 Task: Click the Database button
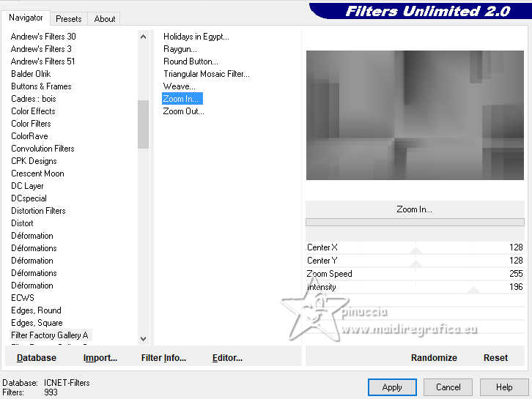37,358
